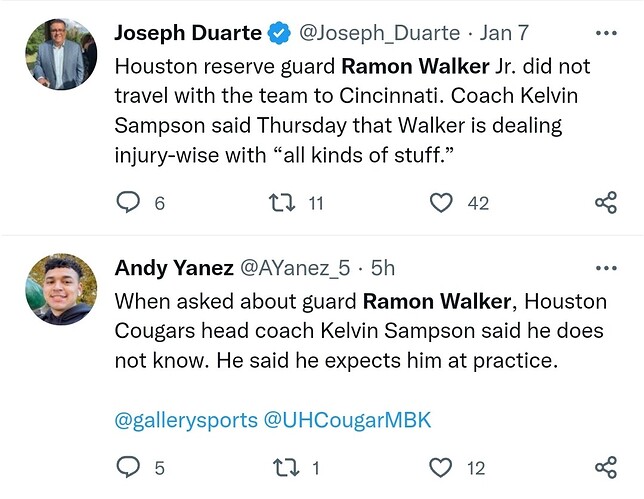Click the 5h tweet timestamp

pyautogui.click(x=382, y=268)
